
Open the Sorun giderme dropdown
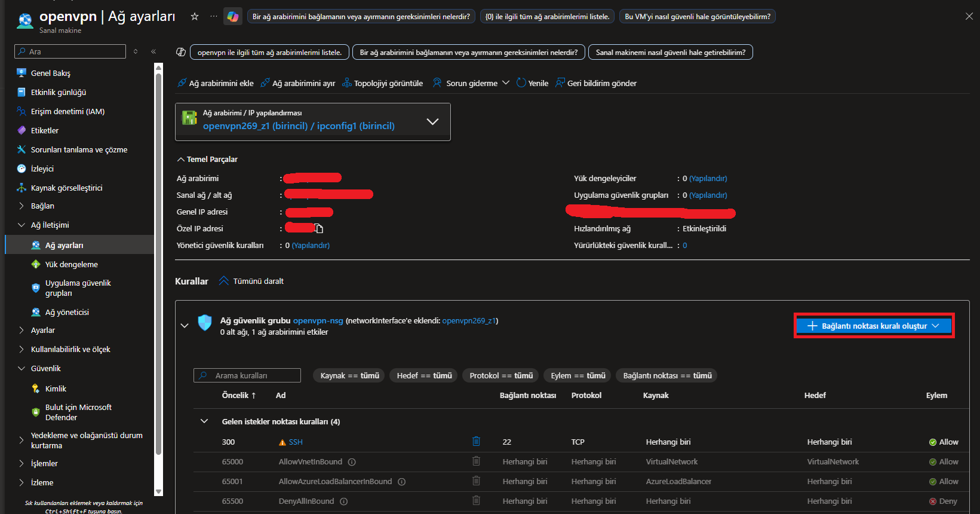[x=471, y=83]
